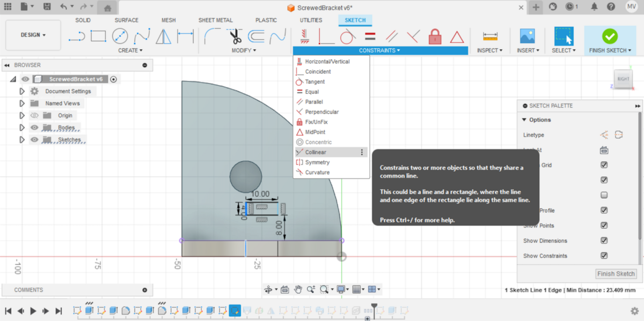The height and width of the screenshot is (321, 644).
Task: Click the Save icon in title bar
Action: [47, 7]
